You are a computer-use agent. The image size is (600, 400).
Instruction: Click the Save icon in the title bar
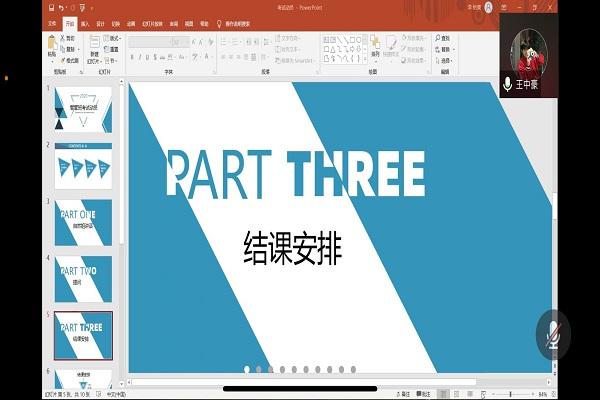tap(52, 6)
